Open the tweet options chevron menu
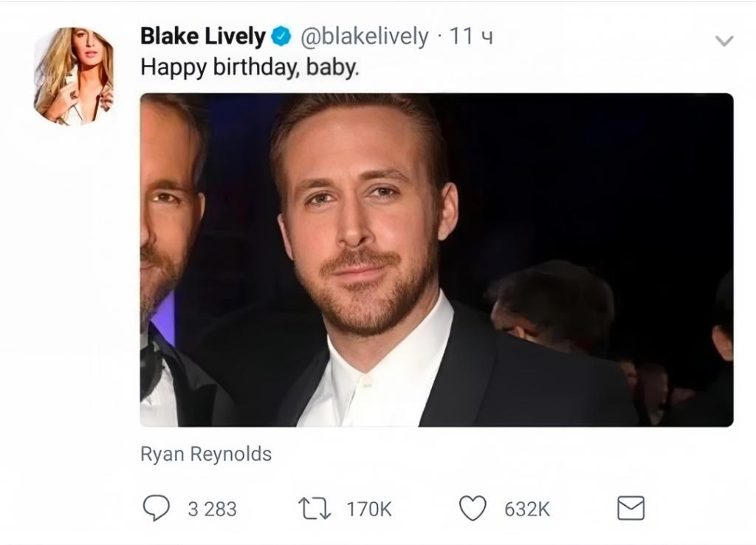 coord(724,41)
